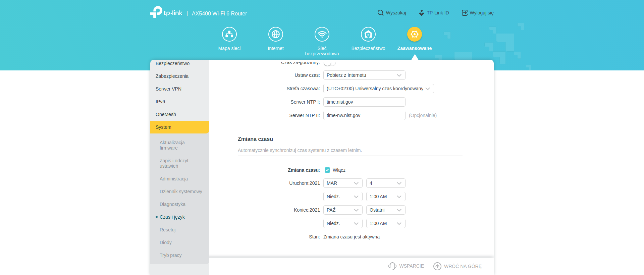Click the Zaawansowane gear icon

click(415, 34)
